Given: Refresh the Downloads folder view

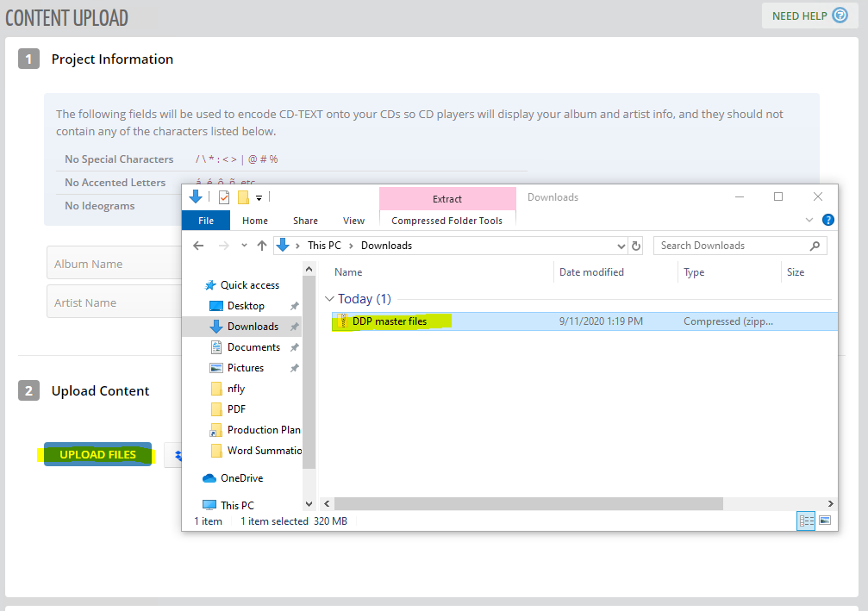Looking at the screenshot, I should point(636,246).
